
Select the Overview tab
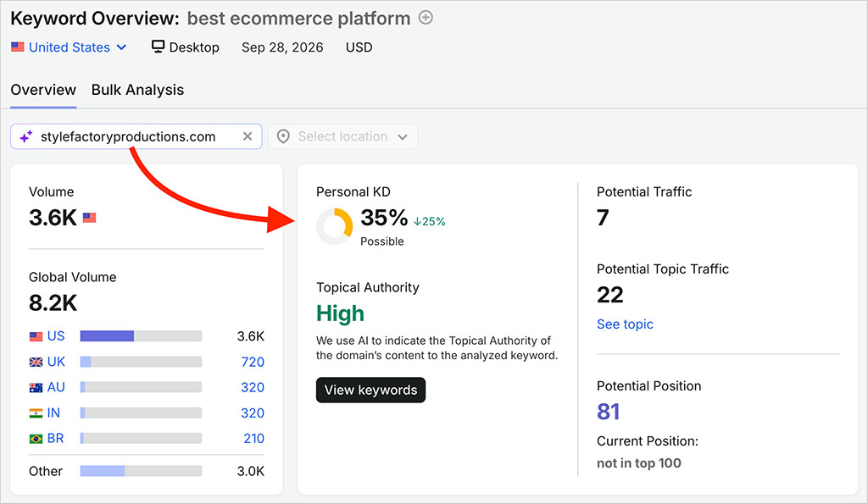(43, 90)
